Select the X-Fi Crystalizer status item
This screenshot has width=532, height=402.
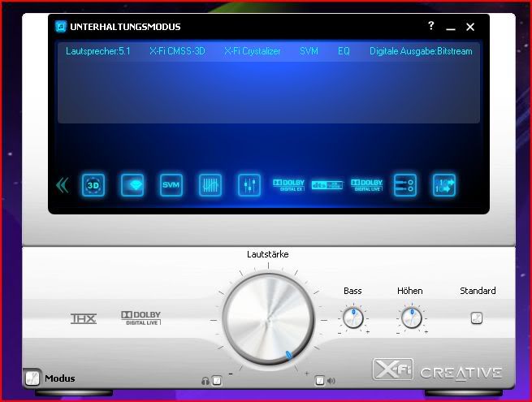[252, 51]
